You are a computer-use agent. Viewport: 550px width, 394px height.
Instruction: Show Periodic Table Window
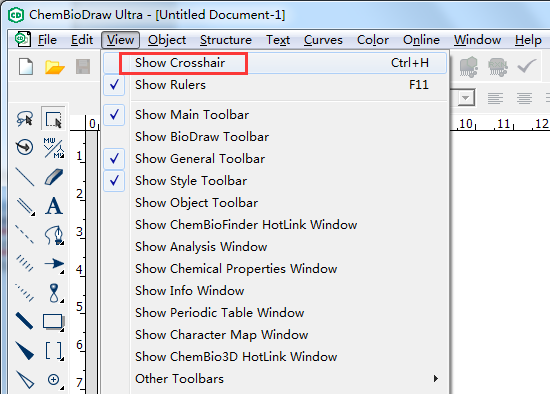point(275,313)
